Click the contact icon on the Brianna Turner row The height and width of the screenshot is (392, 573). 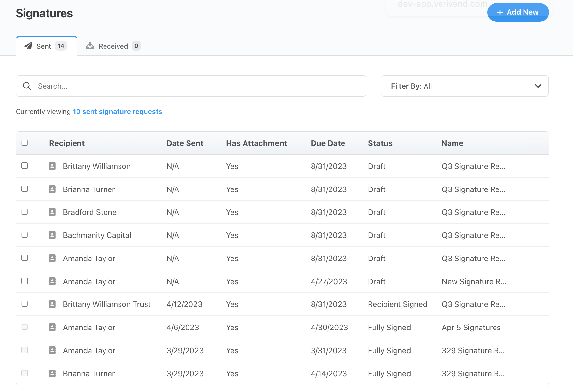click(52, 189)
